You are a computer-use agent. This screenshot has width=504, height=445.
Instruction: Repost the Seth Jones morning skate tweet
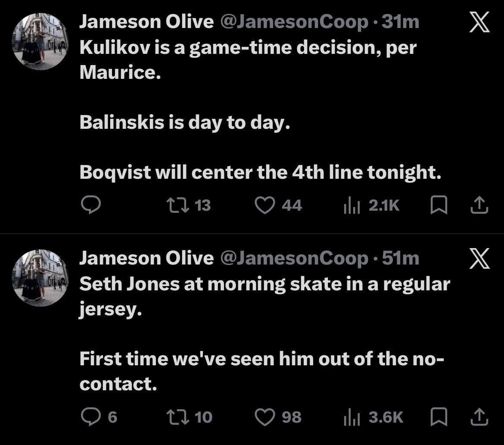coord(177,417)
